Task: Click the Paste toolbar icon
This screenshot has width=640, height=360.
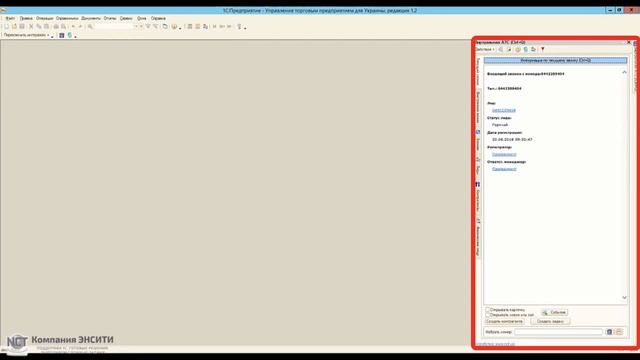Action: pos(46,27)
